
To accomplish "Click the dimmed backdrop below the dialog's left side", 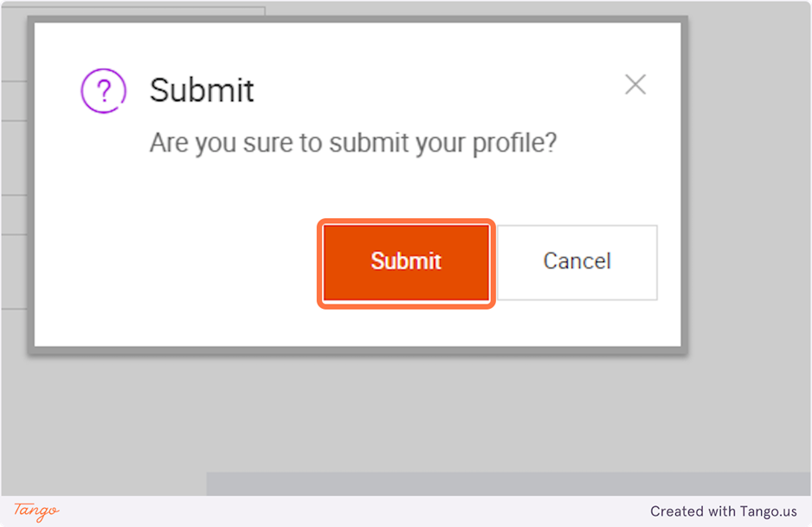I will pyautogui.click(x=104, y=415).
